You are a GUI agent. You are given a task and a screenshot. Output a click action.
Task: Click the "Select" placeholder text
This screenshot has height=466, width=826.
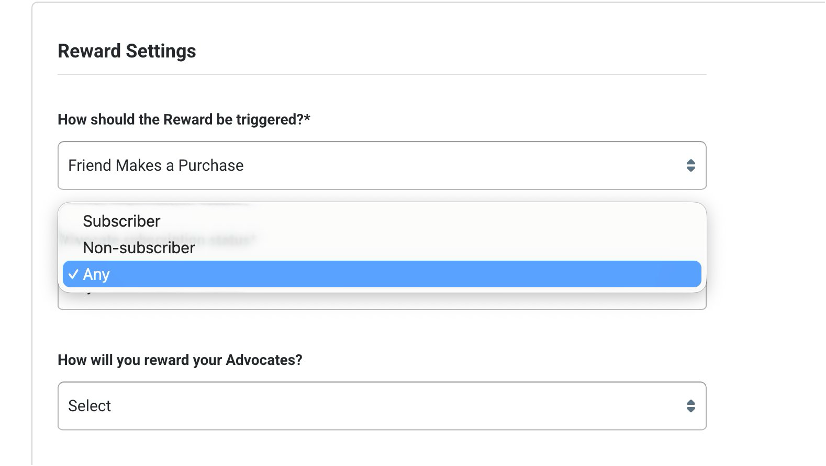click(x=90, y=406)
